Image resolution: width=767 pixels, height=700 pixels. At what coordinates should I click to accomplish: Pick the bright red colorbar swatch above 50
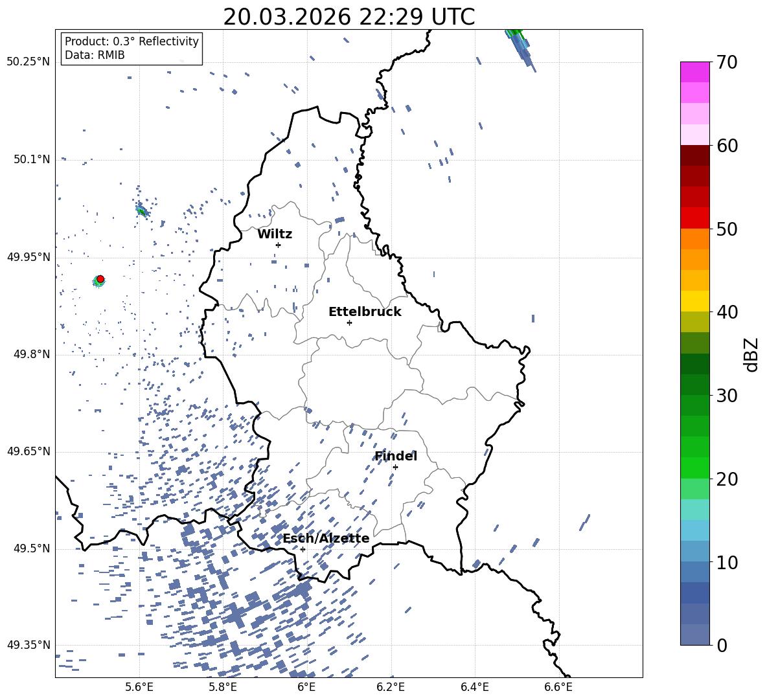click(x=694, y=218)
